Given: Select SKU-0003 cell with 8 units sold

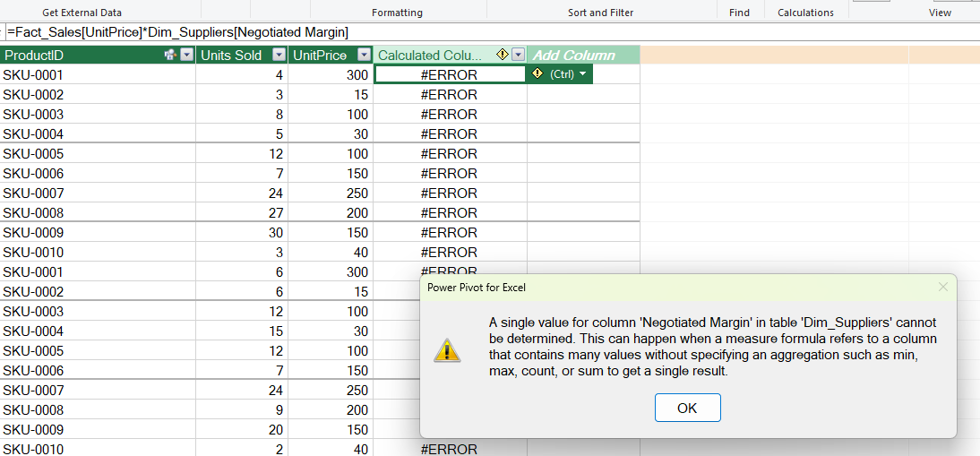Looking at the screenshot, I should pyautogui.click(x=98, y=115).
